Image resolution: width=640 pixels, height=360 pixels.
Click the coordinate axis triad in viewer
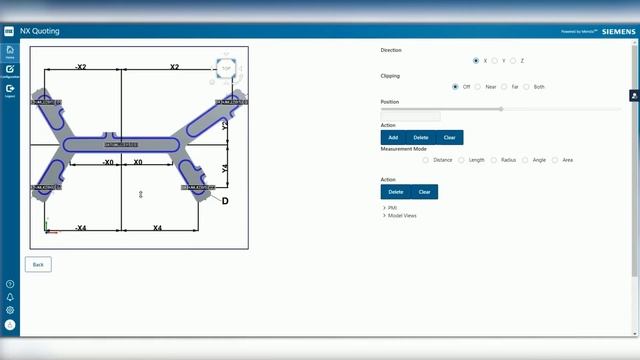pos(50,227)
